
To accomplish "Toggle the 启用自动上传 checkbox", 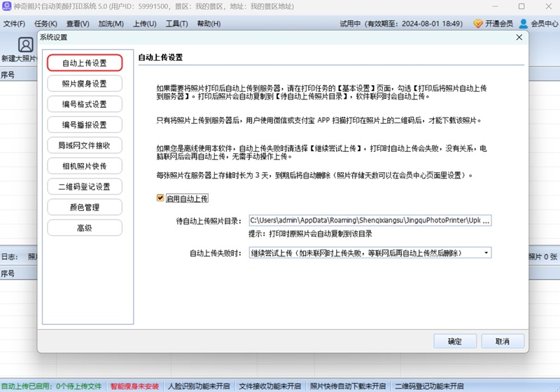I will pos(160,198).
